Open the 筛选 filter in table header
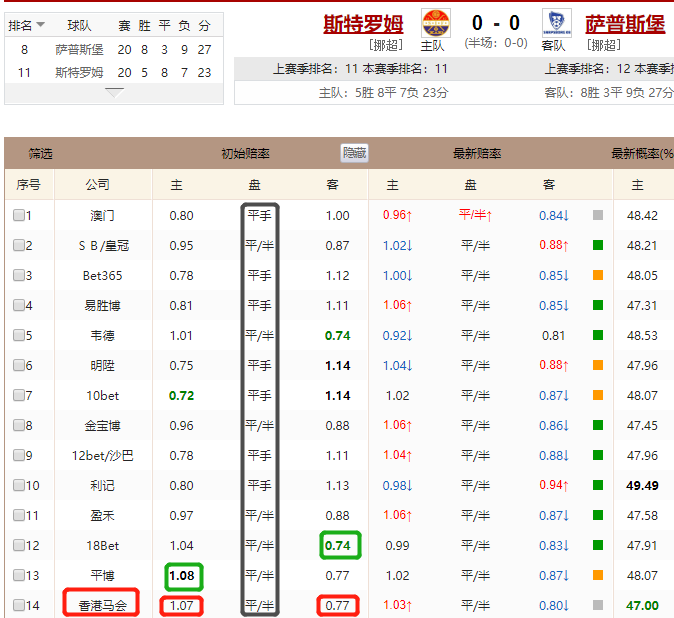This screenshot has width=674, height=618. point(40,154)
